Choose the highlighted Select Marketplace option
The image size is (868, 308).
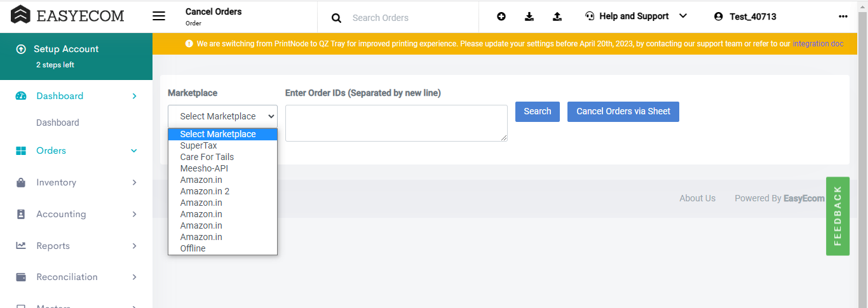pyautogui.click(x=222, y=134)
